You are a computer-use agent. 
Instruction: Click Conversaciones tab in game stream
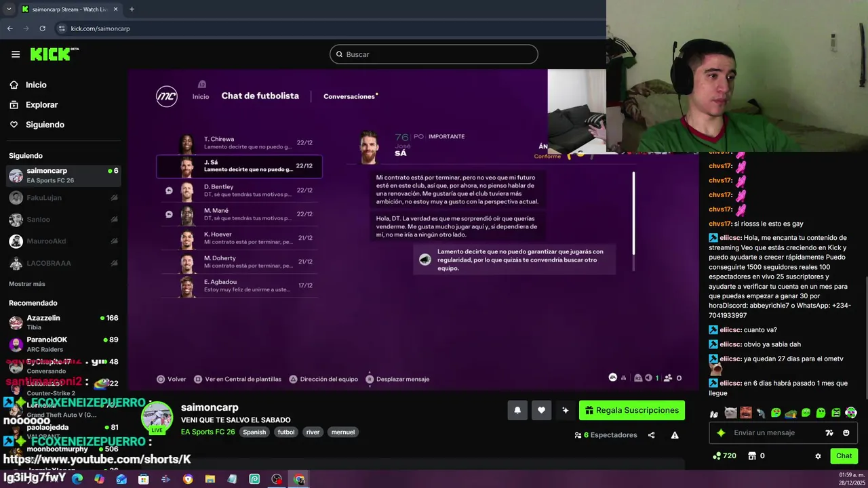point(351,96)
